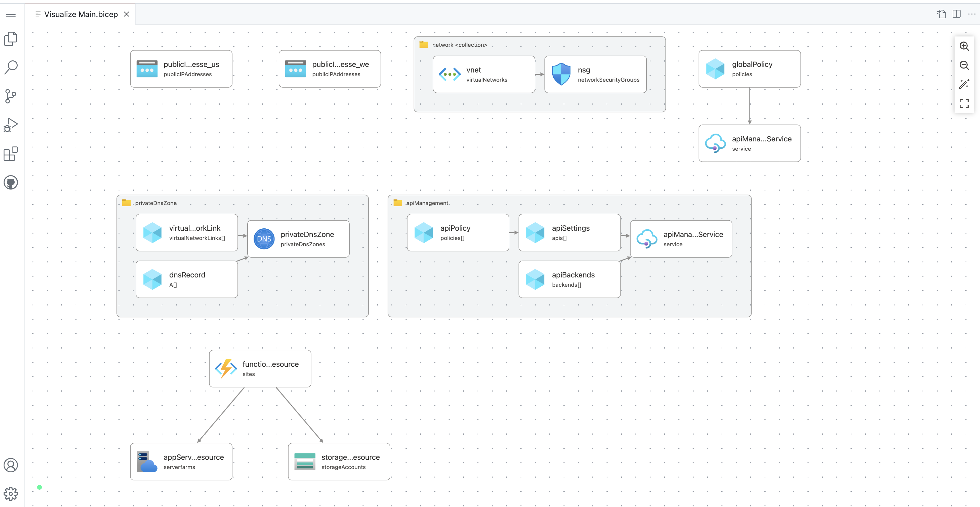Open the hamburger application menu
This screenshot has width=980, height=507.
point(11,14)
